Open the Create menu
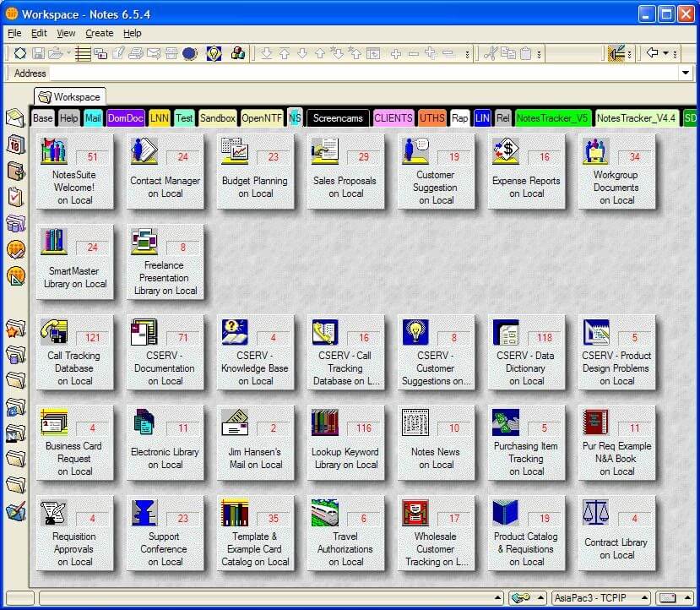 coord(99,33)
